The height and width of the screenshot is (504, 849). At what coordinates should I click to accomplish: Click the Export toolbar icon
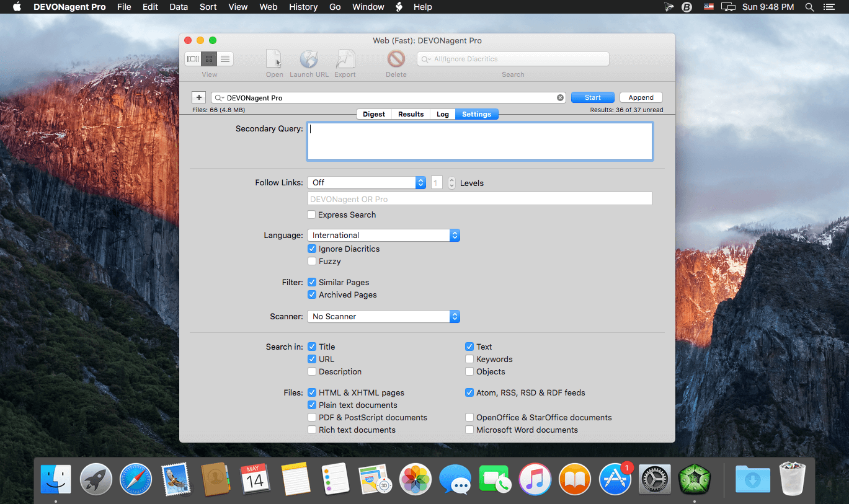(345, 59)
